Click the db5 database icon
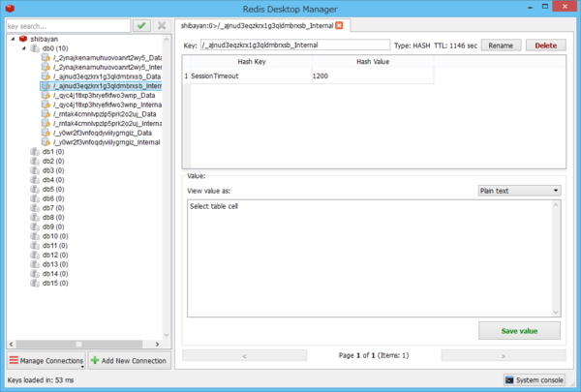581x392 pixels. tap(35, 189)
